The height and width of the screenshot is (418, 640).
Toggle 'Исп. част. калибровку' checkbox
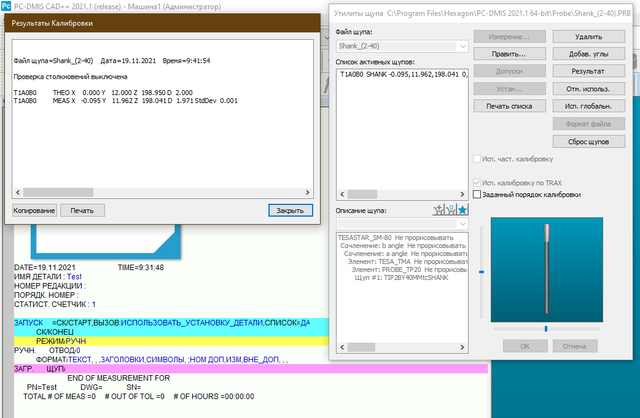click(477, 159)
